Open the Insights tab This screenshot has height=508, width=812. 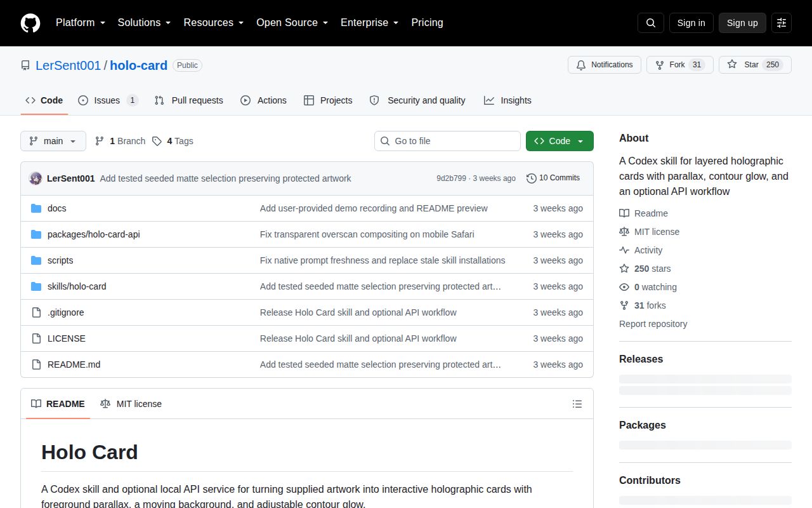507,100
